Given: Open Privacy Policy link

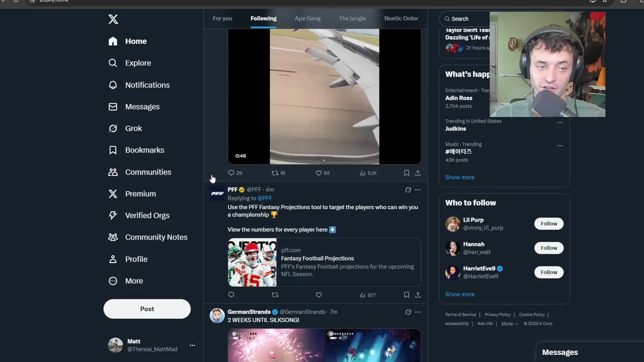Looking at the screenshot, I should pos(498,315).
